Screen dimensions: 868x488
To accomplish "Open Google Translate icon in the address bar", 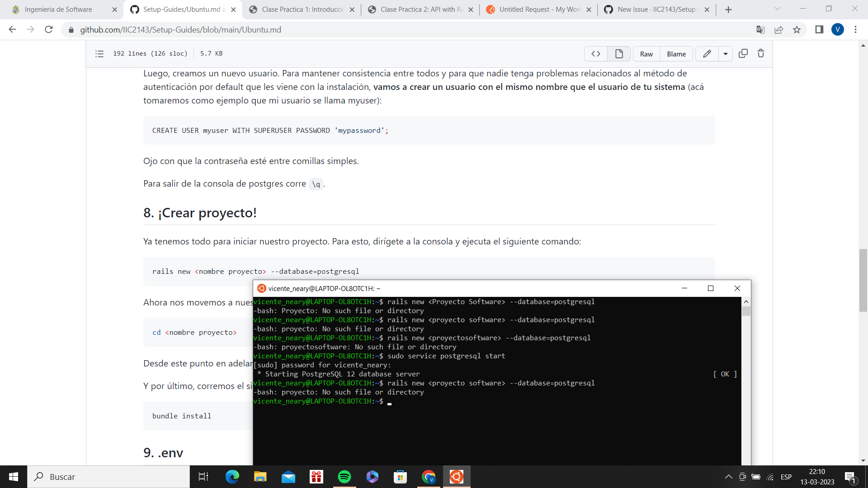I will (x=761, y=30).
